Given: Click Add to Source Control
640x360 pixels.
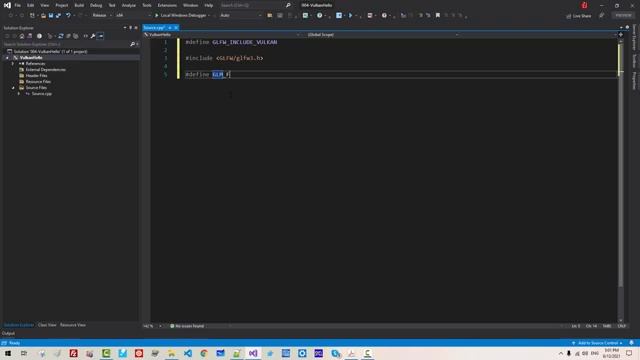Looking at the screenshot, I should pyautogui.click(x=597, y=343).
